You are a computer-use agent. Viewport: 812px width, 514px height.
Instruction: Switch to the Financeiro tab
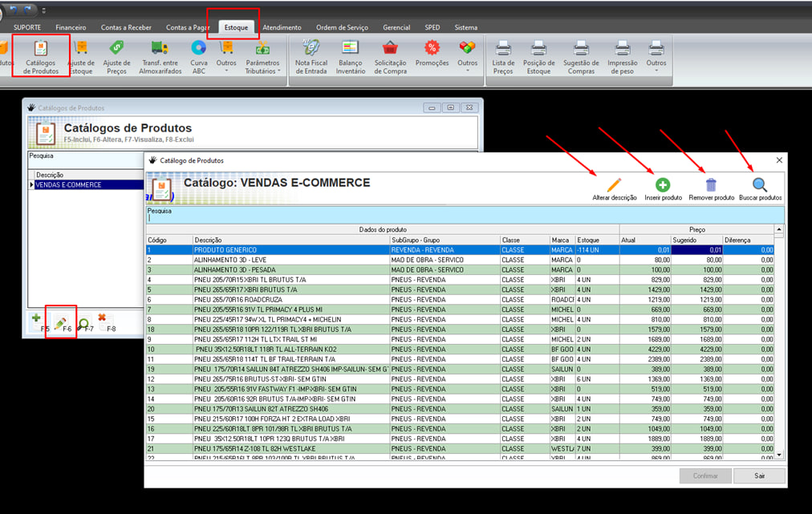[x=71, y=27]
